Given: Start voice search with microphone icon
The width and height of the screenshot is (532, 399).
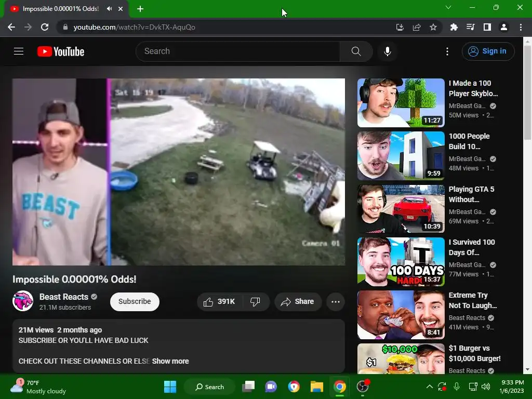Looking at the screenshot, I should [388, 51].
